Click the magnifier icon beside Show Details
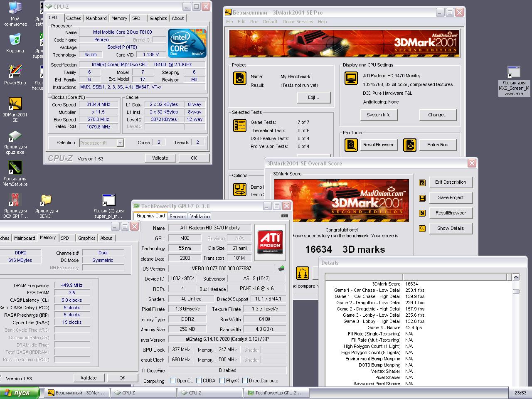The image size is (532, 399). click(x=422, y=229)
